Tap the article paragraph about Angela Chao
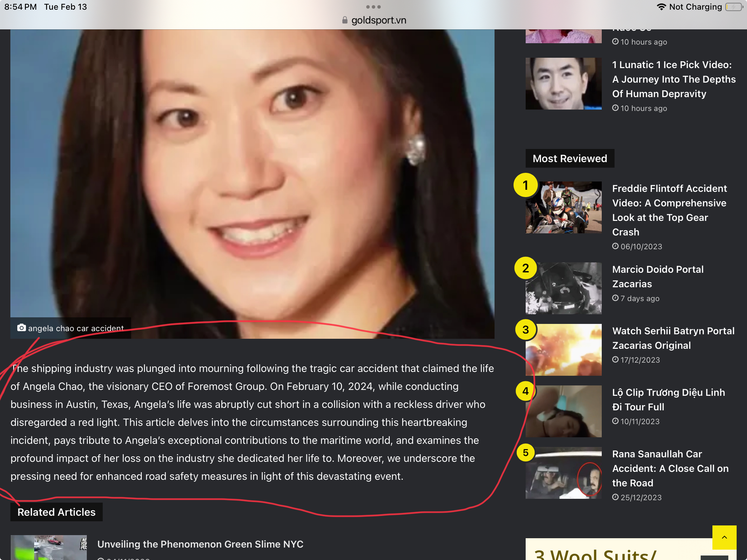This screenshot has height=560, width=747. (252, 422)
